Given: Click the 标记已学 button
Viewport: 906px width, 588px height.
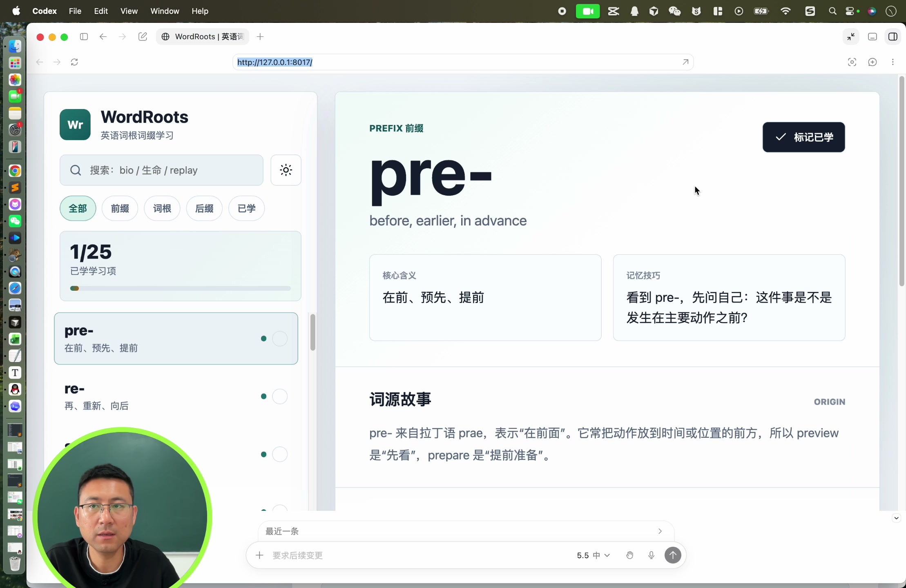Looking at the screenshot, I should click(x=803, y=137).
